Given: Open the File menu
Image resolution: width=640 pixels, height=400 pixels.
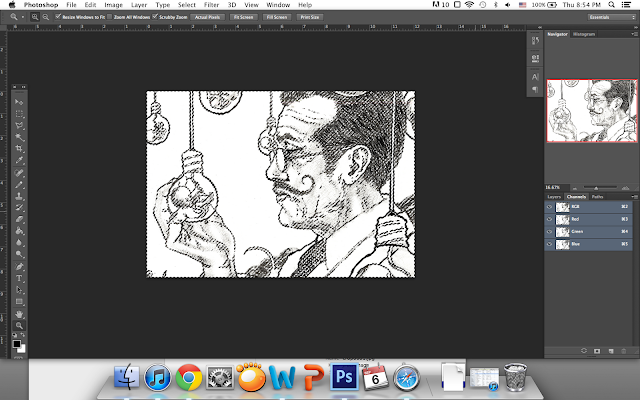Looking at the screenshot, I should coord(71,5).
